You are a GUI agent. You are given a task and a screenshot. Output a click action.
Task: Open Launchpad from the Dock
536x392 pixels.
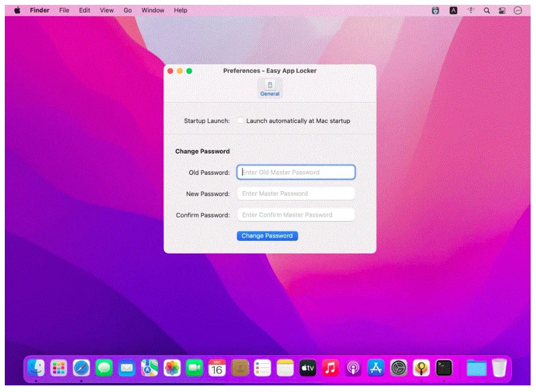click(59, 369)
